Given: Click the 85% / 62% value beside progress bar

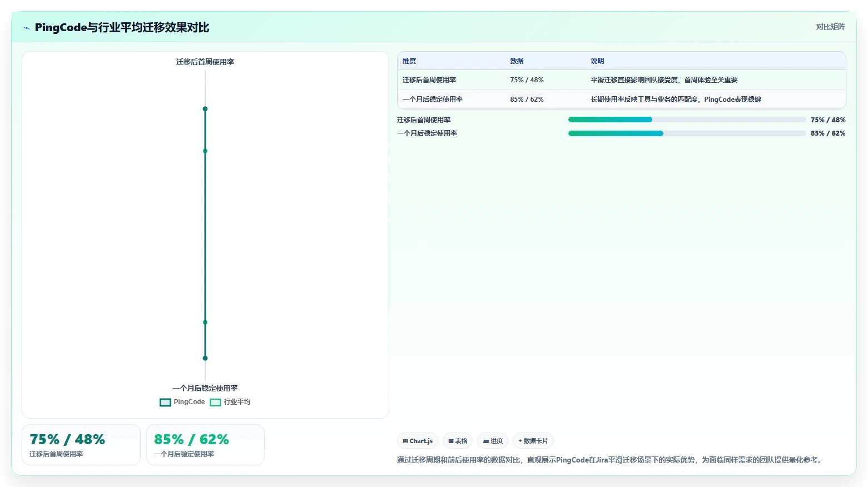Looking at the screenshot, I should point(828,133).
